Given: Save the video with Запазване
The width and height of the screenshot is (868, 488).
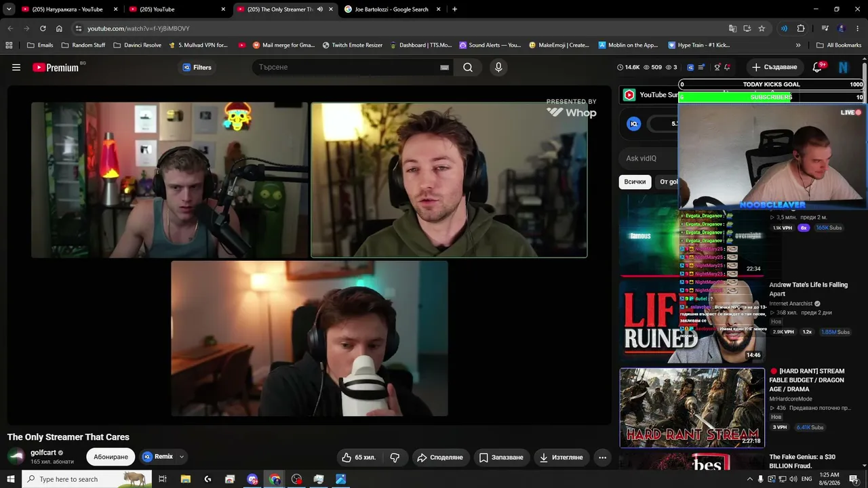Looking at the screenshot, I should tap(502, 457).
